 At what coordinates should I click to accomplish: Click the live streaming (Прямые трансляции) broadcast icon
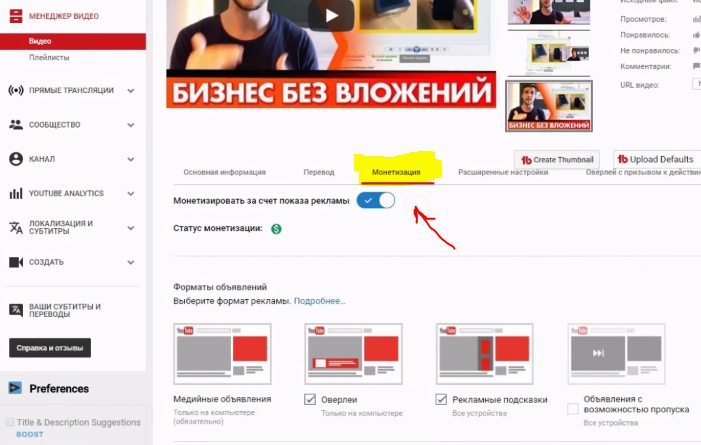click(16, 90)
